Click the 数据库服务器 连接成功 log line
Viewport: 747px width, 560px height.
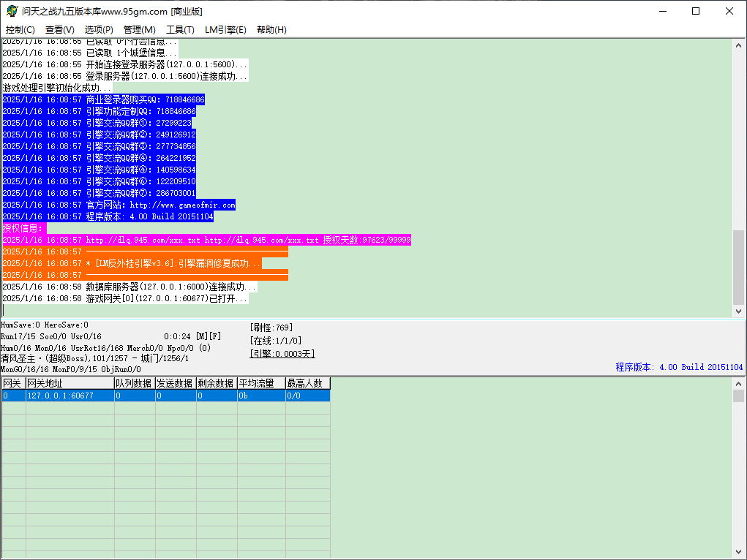point(129,287)
